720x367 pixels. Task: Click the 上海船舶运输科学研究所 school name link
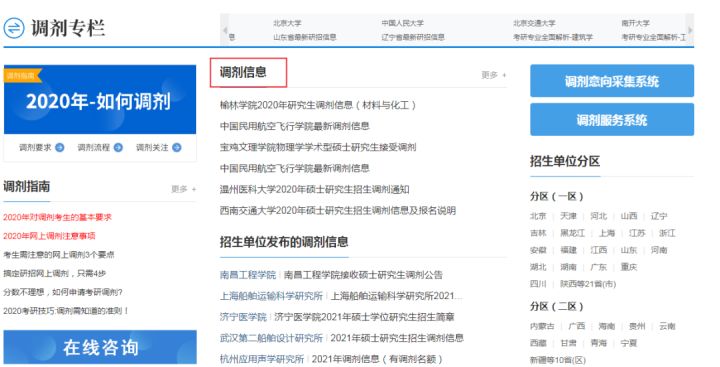pos(271,296)
